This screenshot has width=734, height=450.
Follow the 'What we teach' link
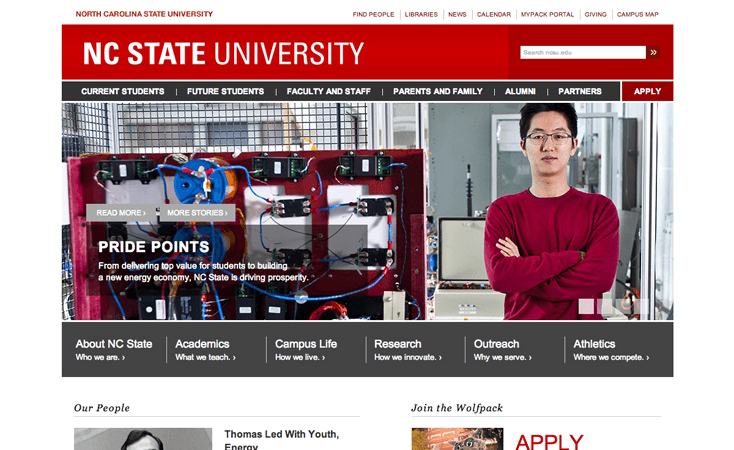click(206, 357)
